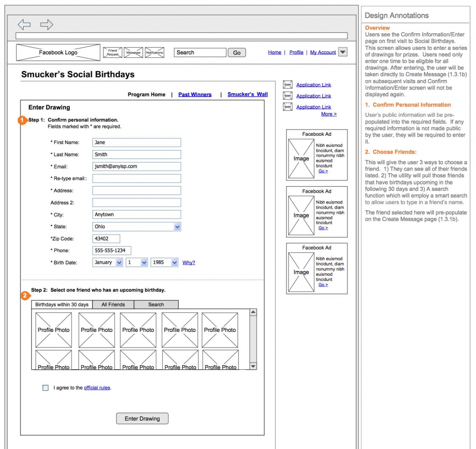
Task: Open the Friend Request icon
Action: tap(113, 53)
